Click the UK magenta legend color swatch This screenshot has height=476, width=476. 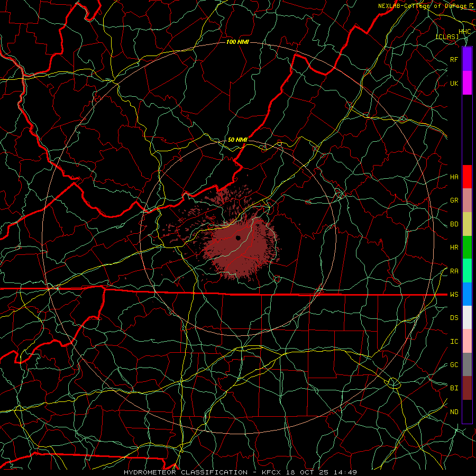[x=467, y=83]
